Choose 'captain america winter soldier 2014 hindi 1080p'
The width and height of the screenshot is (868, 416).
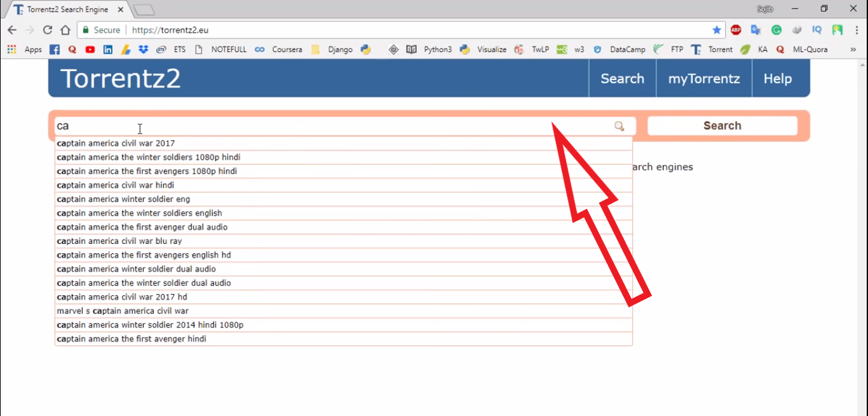(x=344, y=325)
